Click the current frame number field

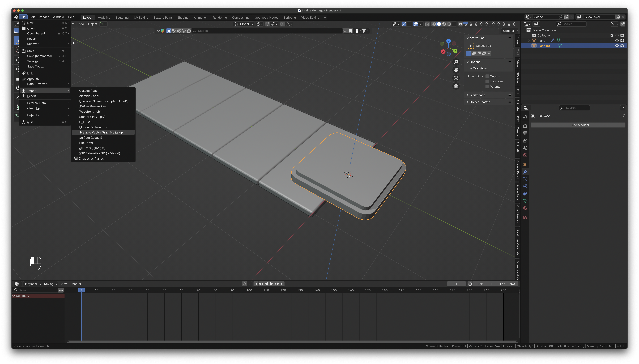click(456, 284)
